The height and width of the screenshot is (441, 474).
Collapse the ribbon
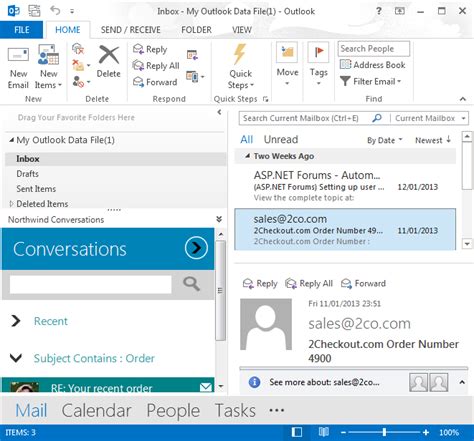463,99
